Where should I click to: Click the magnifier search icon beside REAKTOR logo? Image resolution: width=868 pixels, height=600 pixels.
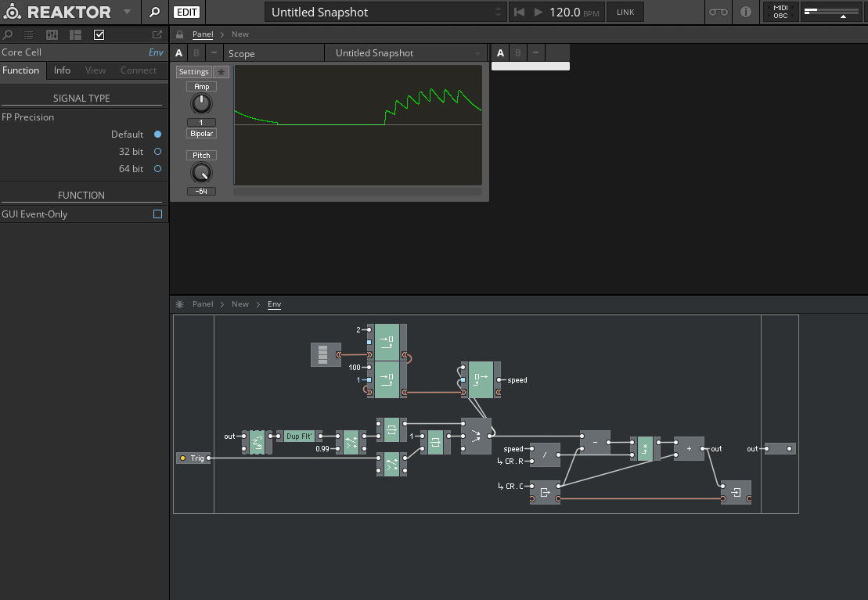pos(155,12)
